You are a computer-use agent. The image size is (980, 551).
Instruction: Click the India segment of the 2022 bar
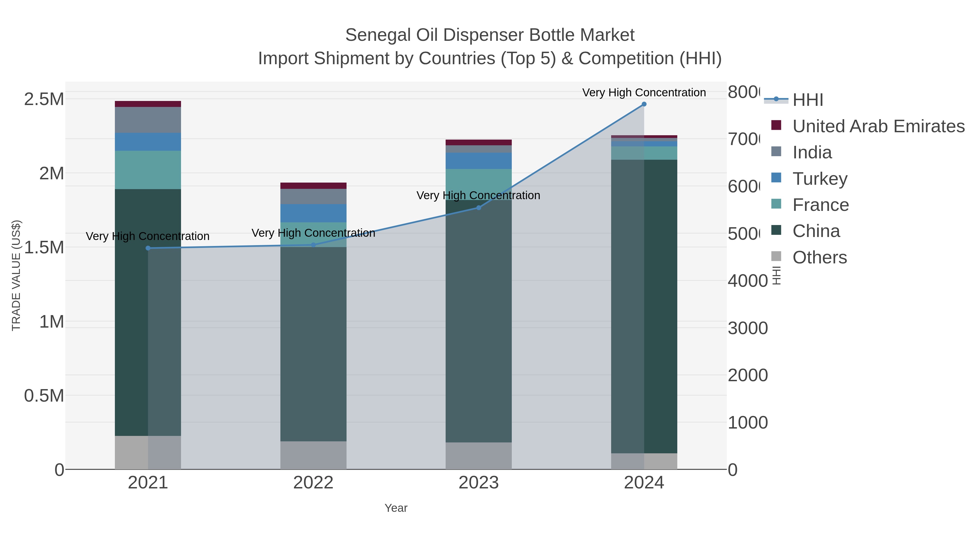tap(314, 197)
